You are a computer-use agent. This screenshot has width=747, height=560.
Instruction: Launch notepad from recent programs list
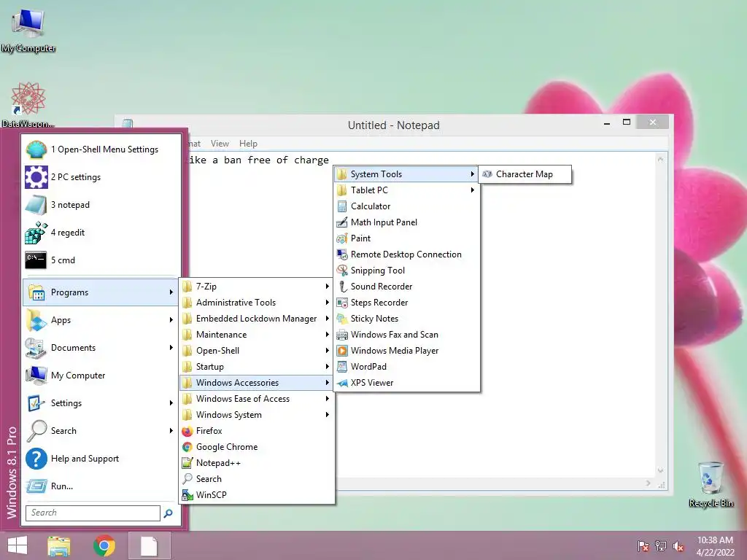point(101,205)
